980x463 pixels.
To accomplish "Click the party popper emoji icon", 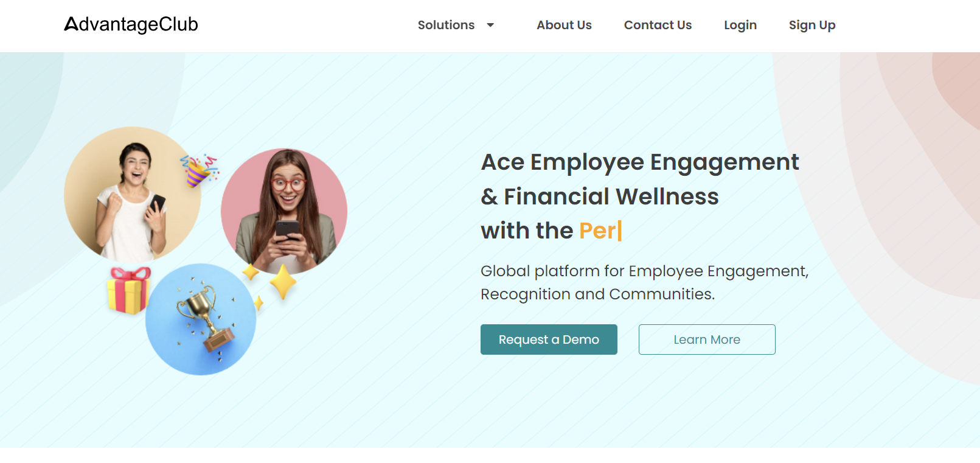I will (x=199, y=170).
